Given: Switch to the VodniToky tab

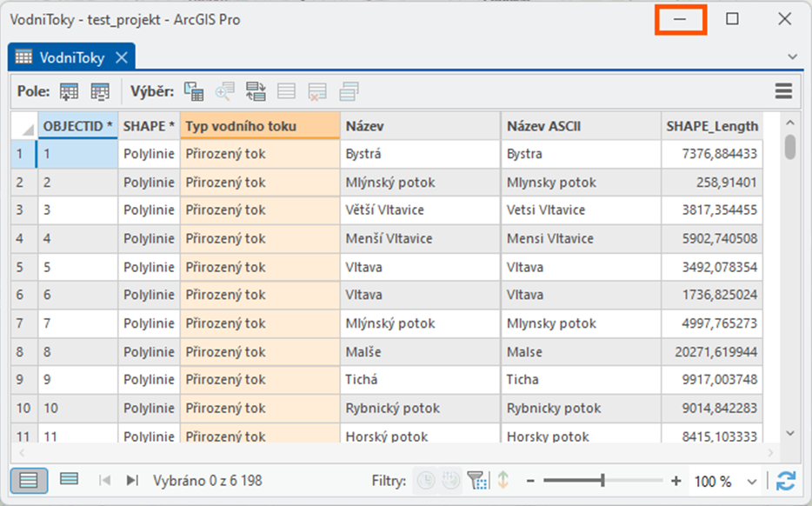Looking at the screenshot, I should tap(72, 57).
